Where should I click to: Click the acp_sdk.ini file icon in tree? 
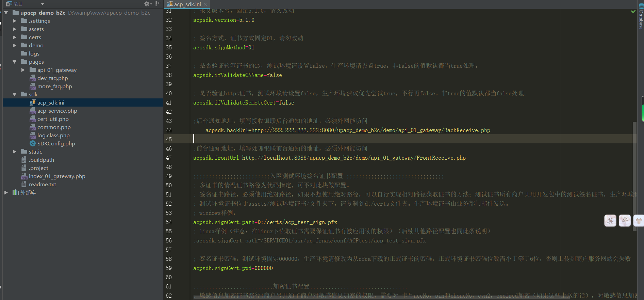pos(33,102)
